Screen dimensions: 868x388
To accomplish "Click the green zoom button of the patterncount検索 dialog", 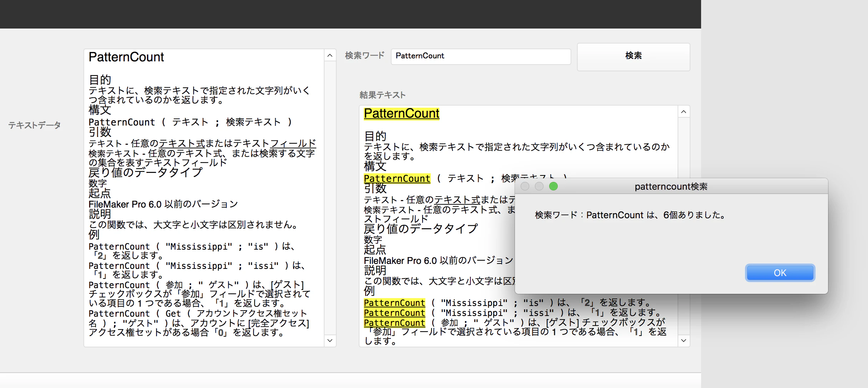I will (553, 186).
